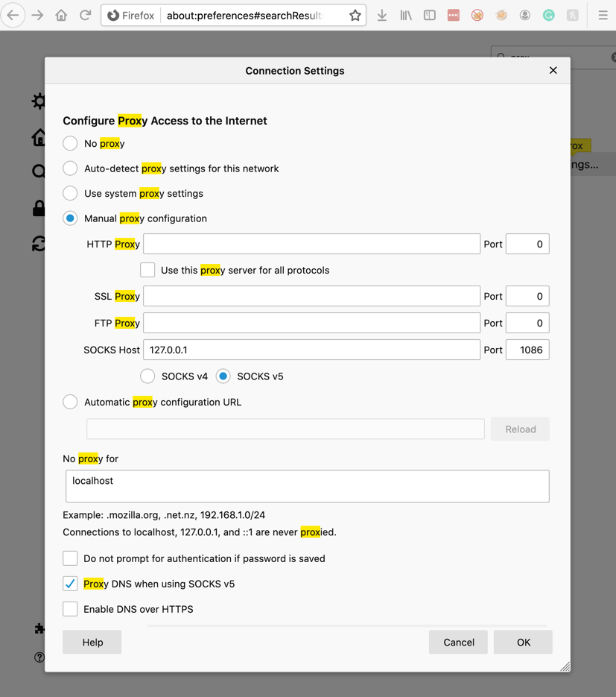Select SOCKS v4 protocol
This screenshot has height=697, width=616.
tap(147, 376)
